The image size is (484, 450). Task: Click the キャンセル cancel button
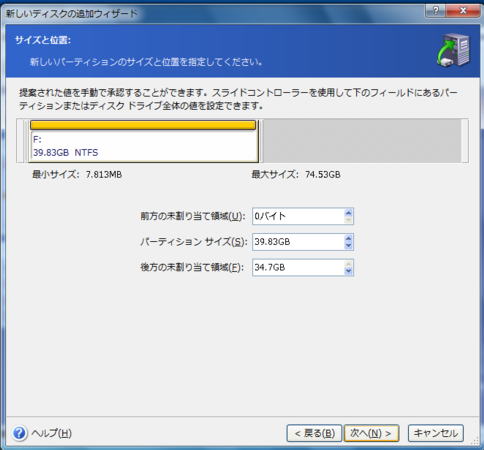pos(436,433)
